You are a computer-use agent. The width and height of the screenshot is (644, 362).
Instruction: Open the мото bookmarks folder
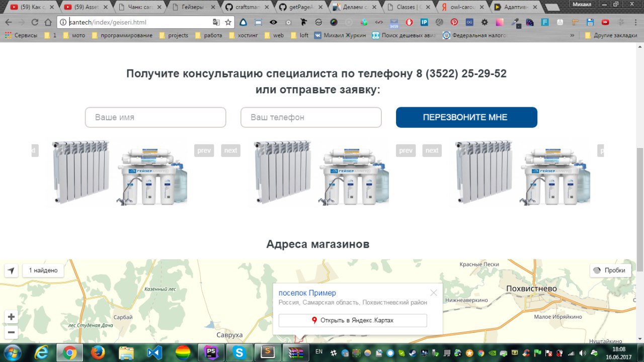tap(74, 35)
